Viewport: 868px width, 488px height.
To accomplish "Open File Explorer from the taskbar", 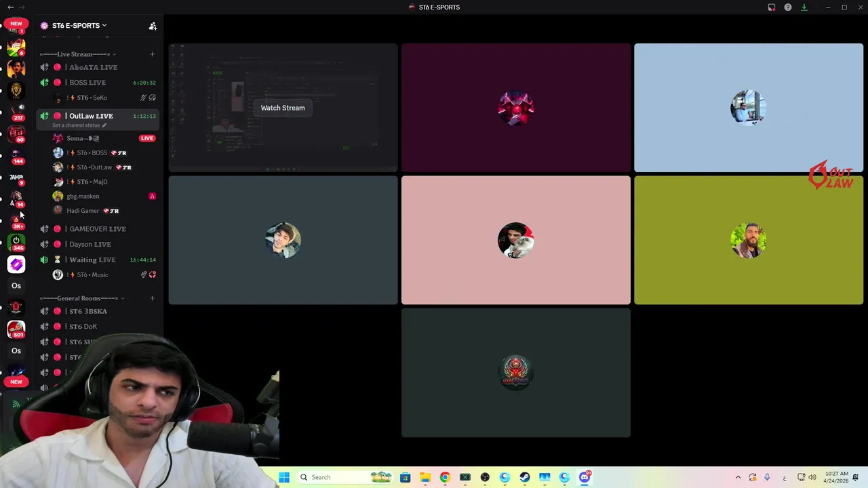I will pos(425,477).
